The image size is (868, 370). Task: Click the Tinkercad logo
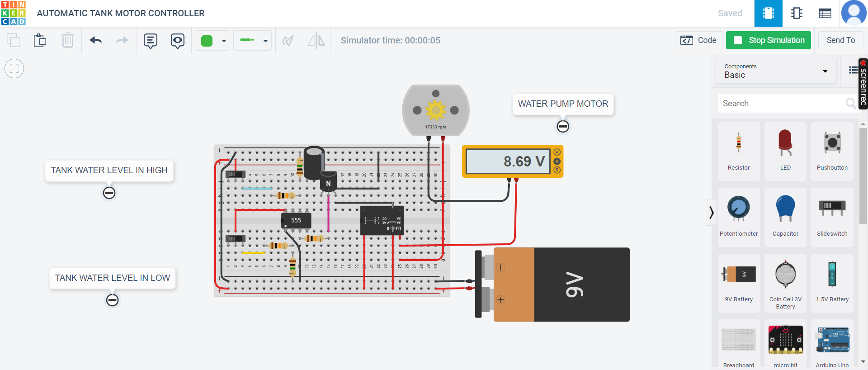click(14, 13)
